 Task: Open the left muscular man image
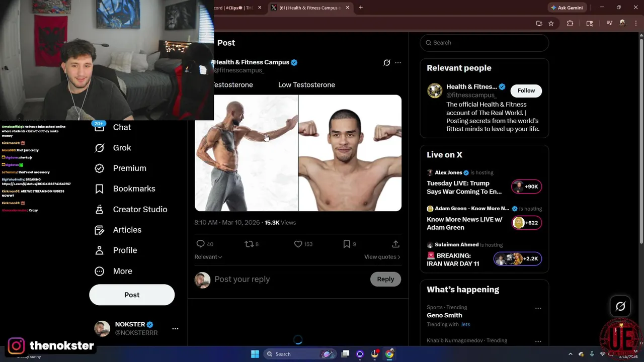click(x=246, y=153)
